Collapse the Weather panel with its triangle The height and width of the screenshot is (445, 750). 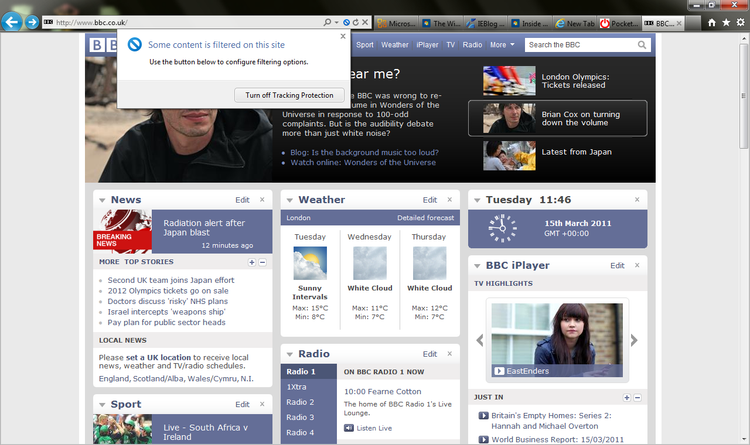tap(289, 200)
